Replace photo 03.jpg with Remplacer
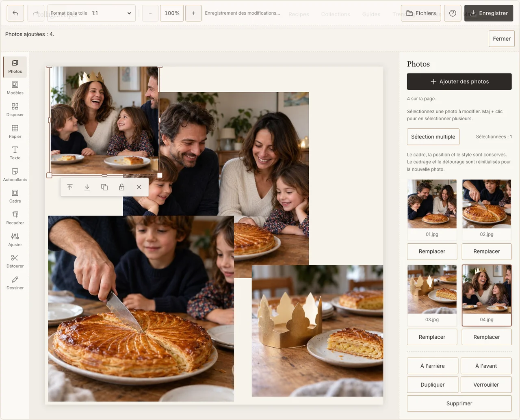Viewport: 520px width, 420px height. [432, 337]
